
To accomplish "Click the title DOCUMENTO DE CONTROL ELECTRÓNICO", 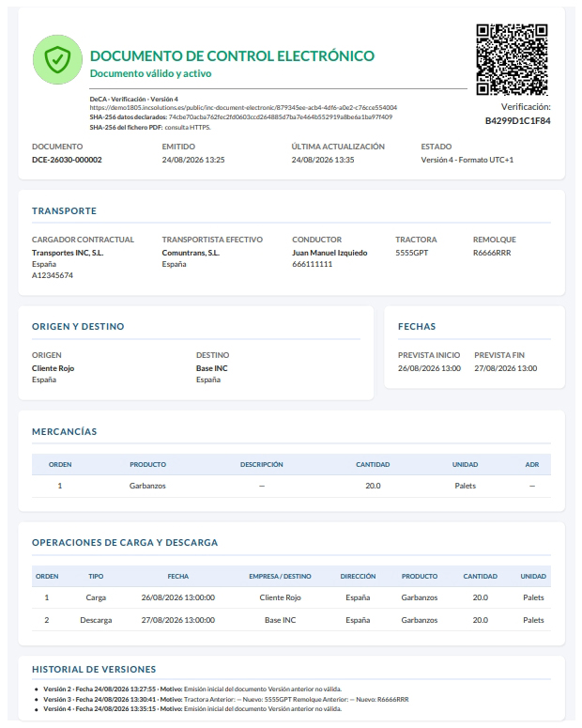I will coord(232,55).
